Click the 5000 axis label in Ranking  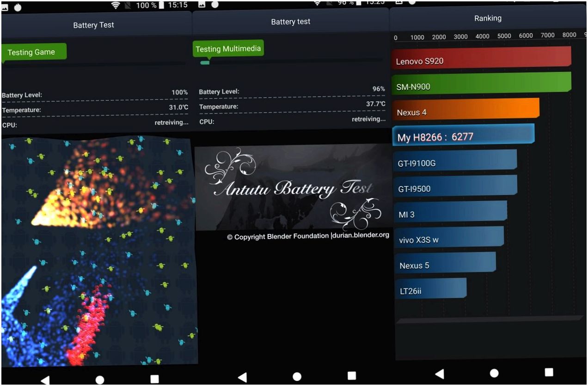pos(504,36)
